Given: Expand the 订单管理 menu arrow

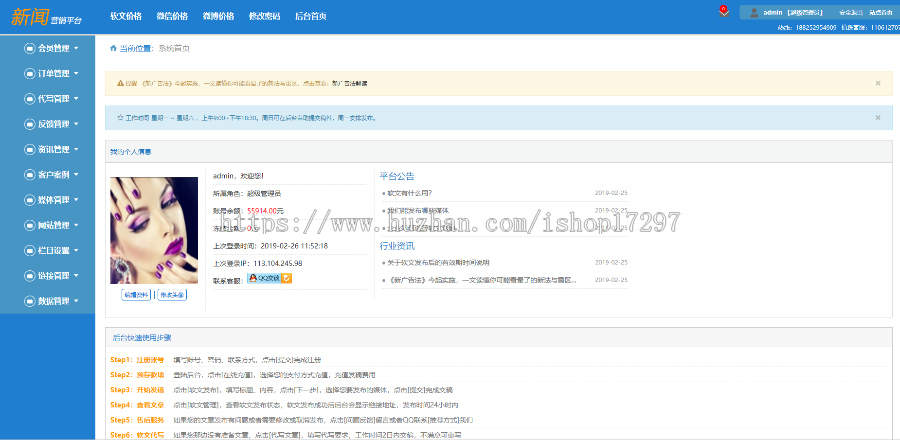Looking at the screenshot, I should pyautogui.click(x=76, y=74).
